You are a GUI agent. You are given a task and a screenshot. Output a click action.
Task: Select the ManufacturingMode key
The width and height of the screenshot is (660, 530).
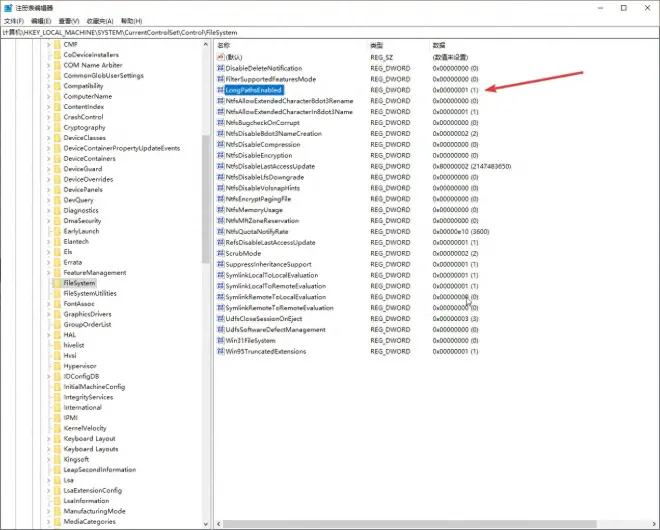(x=95, y=511)
